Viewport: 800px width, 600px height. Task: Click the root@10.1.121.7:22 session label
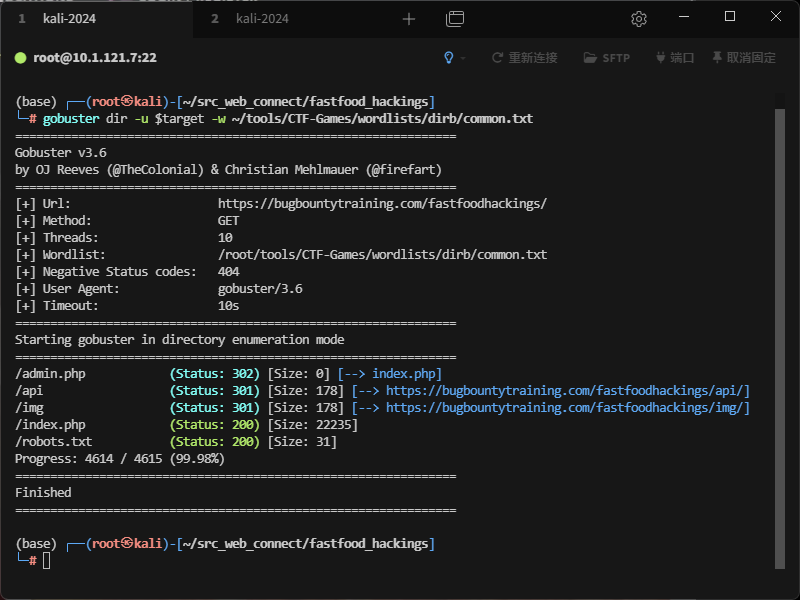(x=95, y=58)
